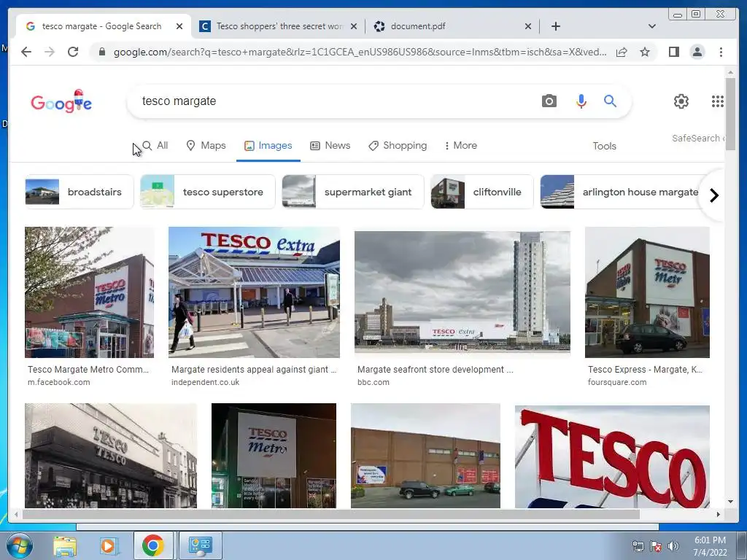Open a new tab with the plus button

click(555, 26)
